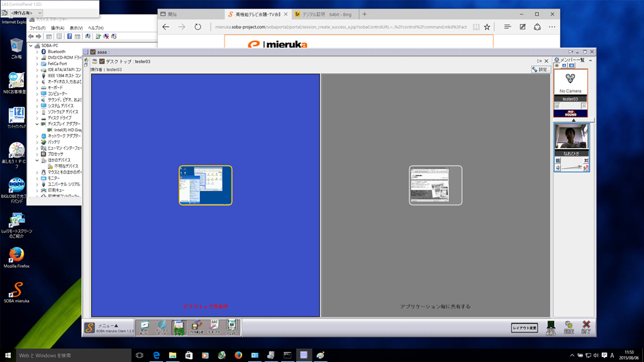Screen dimensions: 644x362
Task: Open the Internet sharing tool in SOBA toolbar
Action: (162, 327)
